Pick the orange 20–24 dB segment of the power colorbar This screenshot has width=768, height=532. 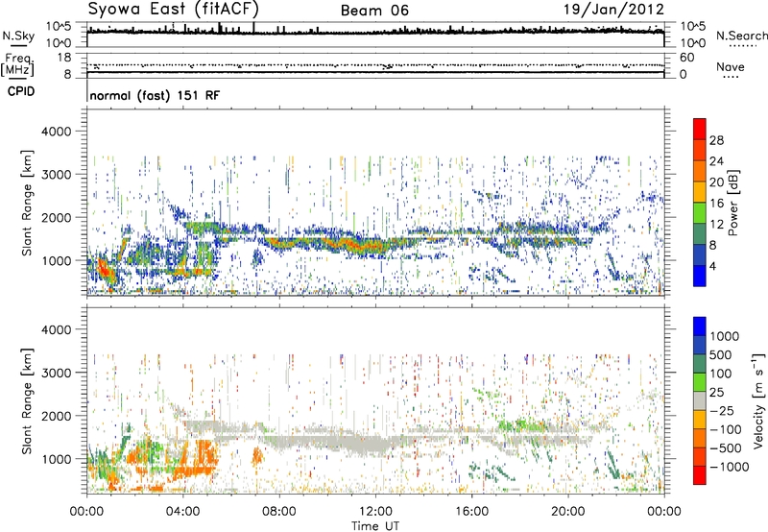click(x=700, y=172)
